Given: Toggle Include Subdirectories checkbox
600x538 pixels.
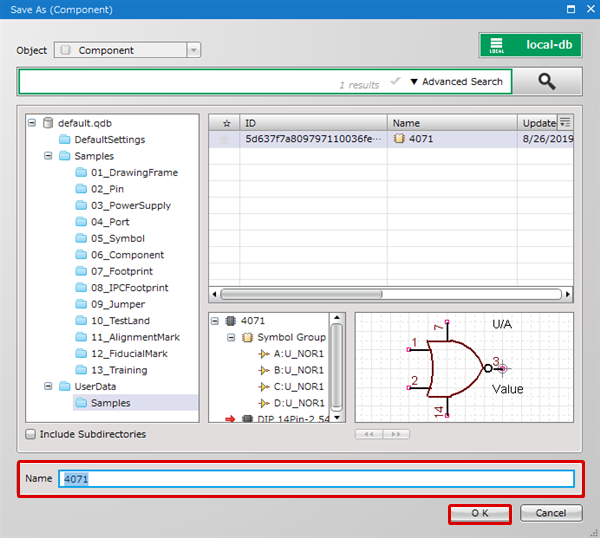Looking at the screenshot, I should (x=31, y=435).
